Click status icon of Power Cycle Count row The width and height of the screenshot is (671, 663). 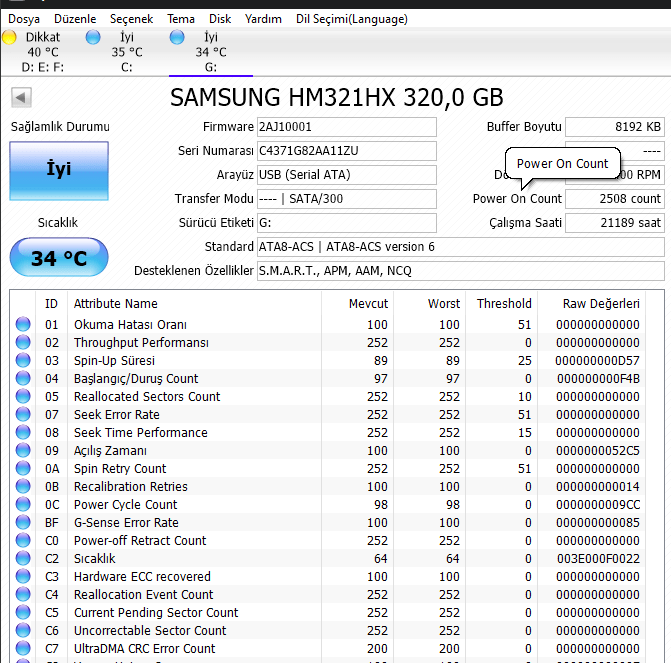[x=23, y=504]
